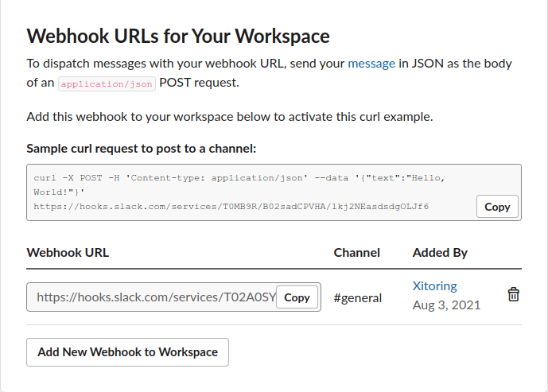Click the Webhook URLs for Your Workspace heading
This screenshot has width=548, height=392.
178,36
